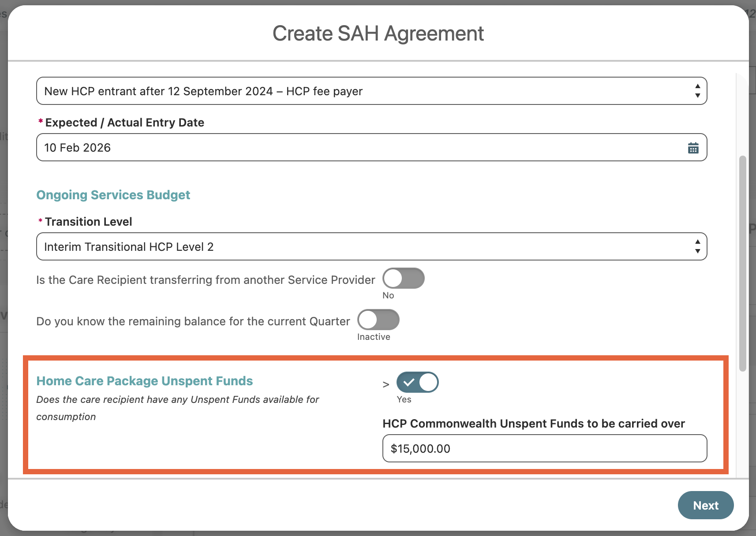Click the $15,000.00 unspent funds input field
The image size is (756, 536).
[x=544, y=449]
